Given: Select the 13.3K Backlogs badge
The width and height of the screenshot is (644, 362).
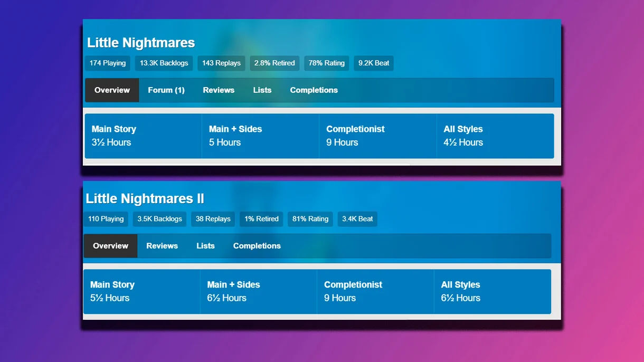Looking at the screenshot, I should coord(164,63).
